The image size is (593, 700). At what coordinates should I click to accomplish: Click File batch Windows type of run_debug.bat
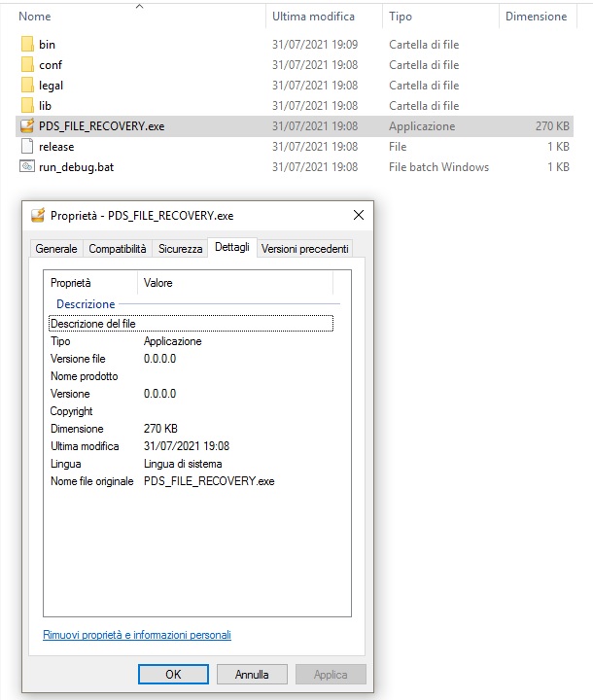439,167
